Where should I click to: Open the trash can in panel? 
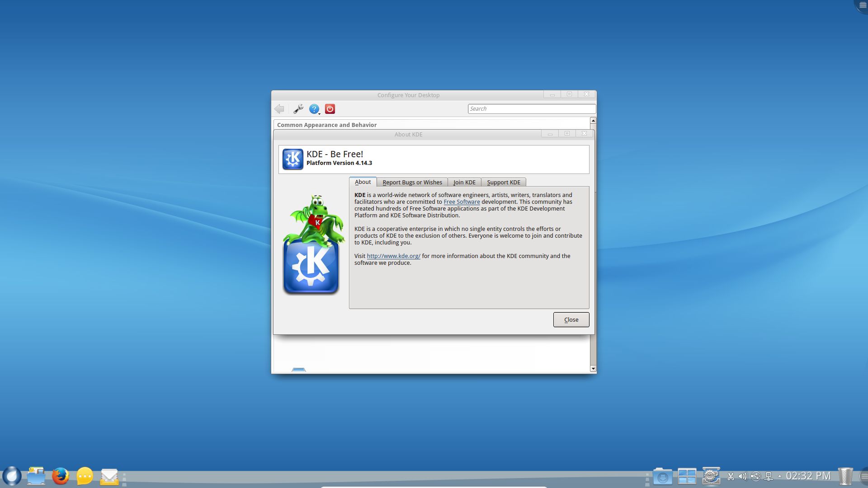(845, 476)
